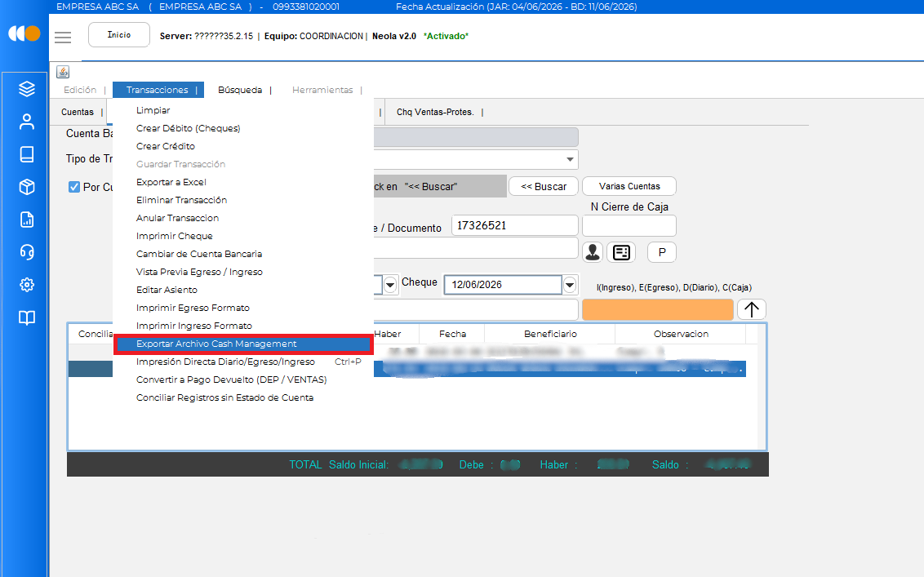Open the layers stack sidebar icon
Viewport: 924px width, 577px height.
(x=26, y=89)
